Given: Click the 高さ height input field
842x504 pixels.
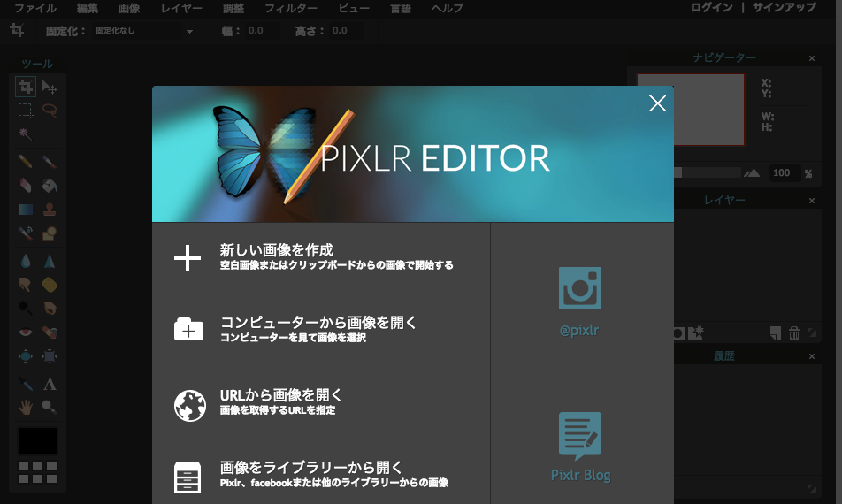Looking at the screenshot, I should coord(347,31).
